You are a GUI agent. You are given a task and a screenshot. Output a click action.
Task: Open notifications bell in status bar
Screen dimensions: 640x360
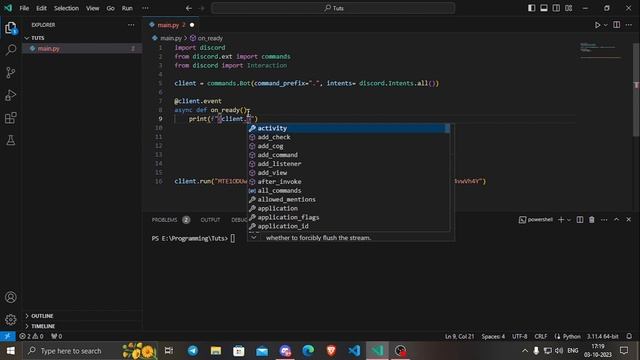tap(629, 336)
